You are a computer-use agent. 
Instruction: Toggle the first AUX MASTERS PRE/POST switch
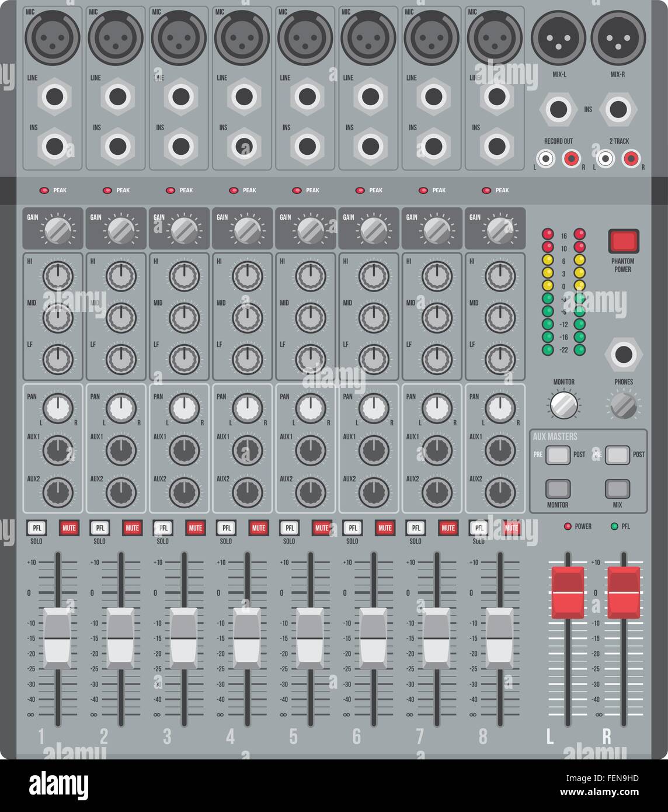558,455
